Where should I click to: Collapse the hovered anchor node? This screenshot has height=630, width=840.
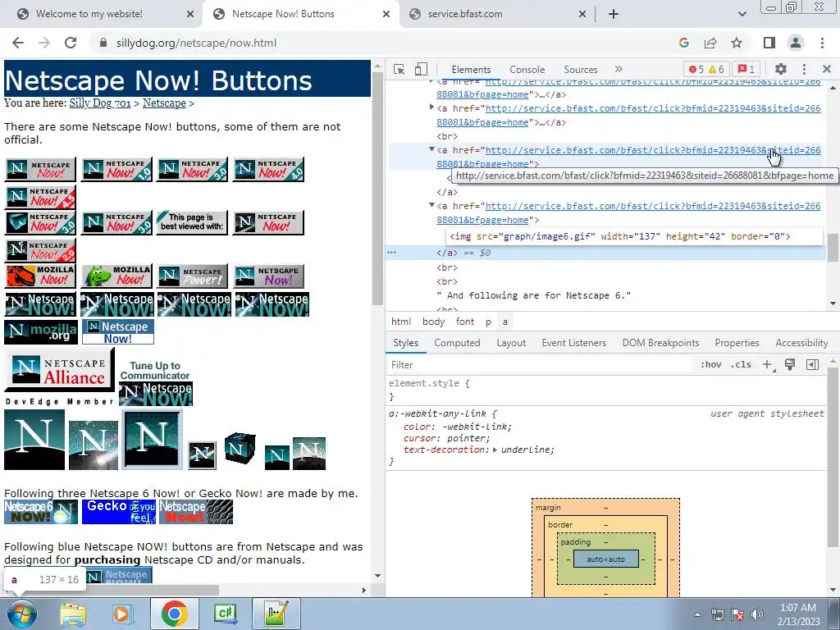[x=431, y=149]
